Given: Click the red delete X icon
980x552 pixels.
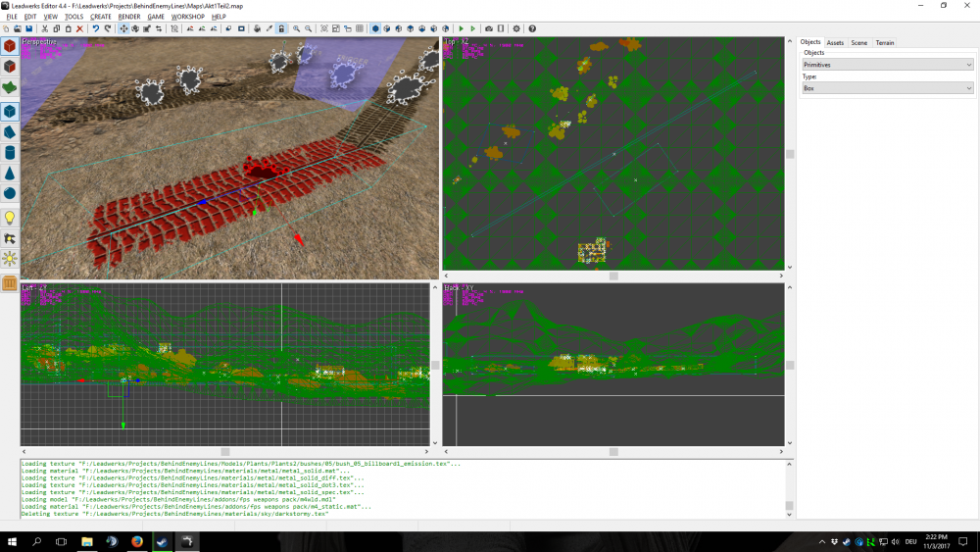Looking at the screenshot, I should tap(79, 28).
